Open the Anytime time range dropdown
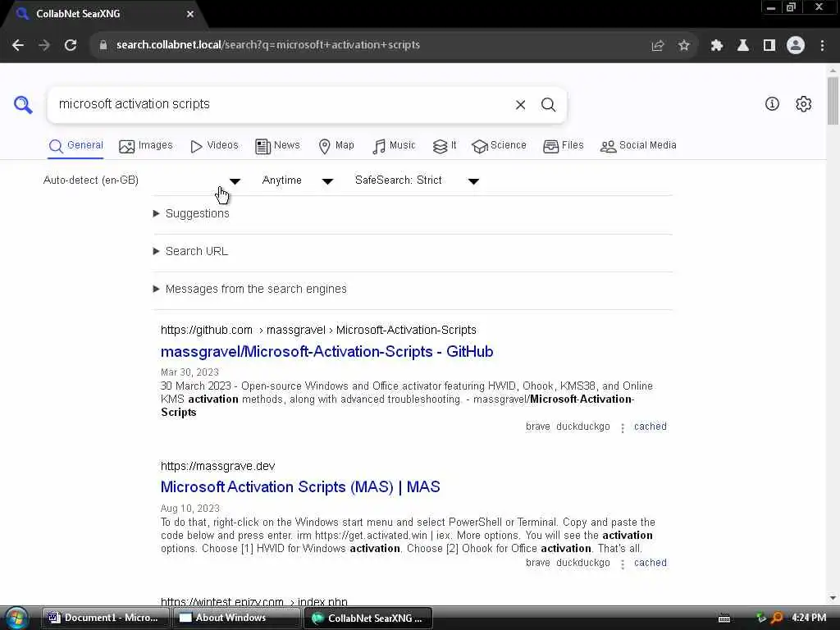Viewport: 840px width, 630px height. pos(297,180)
